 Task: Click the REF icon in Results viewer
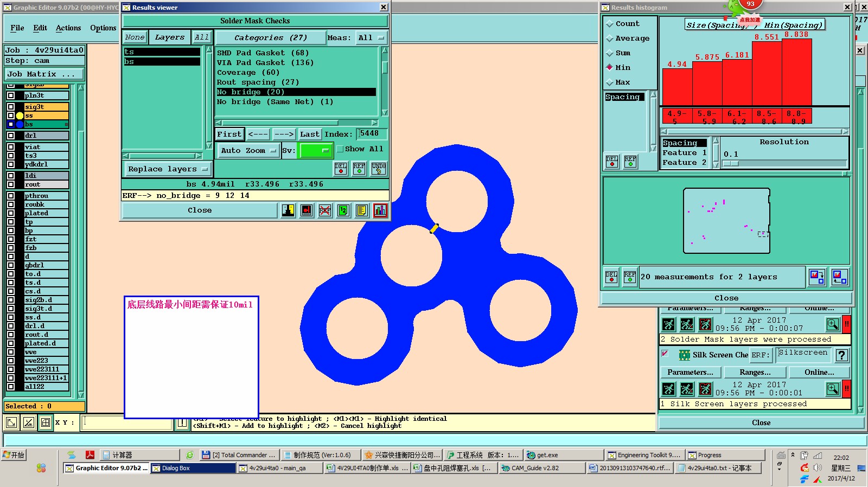point(359,169)
